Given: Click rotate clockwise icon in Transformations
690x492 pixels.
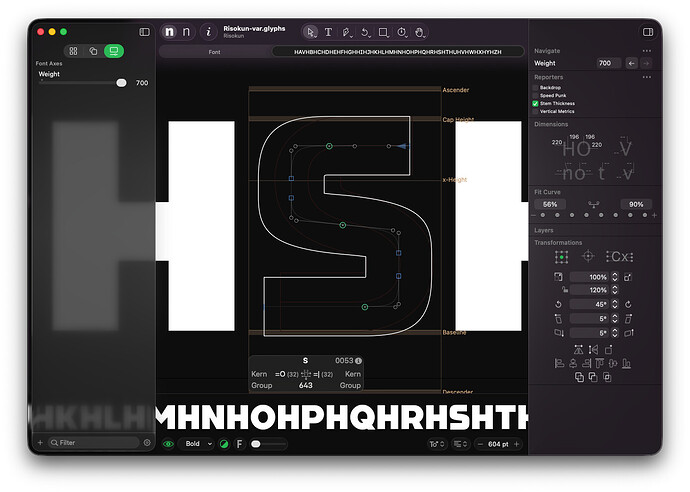Looking at the screenshot, I should coord(628,304).
